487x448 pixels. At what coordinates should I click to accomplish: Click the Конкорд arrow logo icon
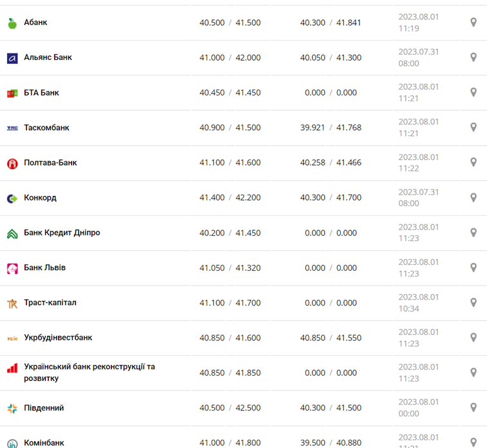12,199
